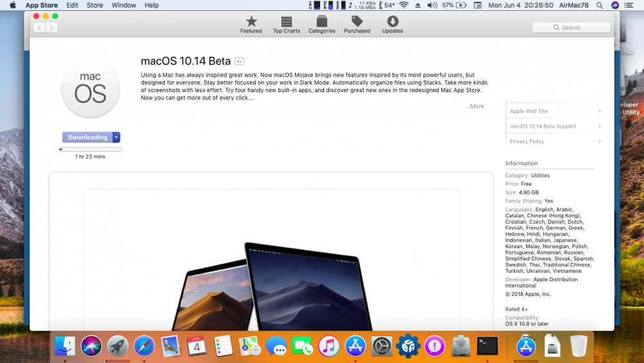Open the Edit menu
The width and height of the screenshot is (644, 363).
point(72,5)
